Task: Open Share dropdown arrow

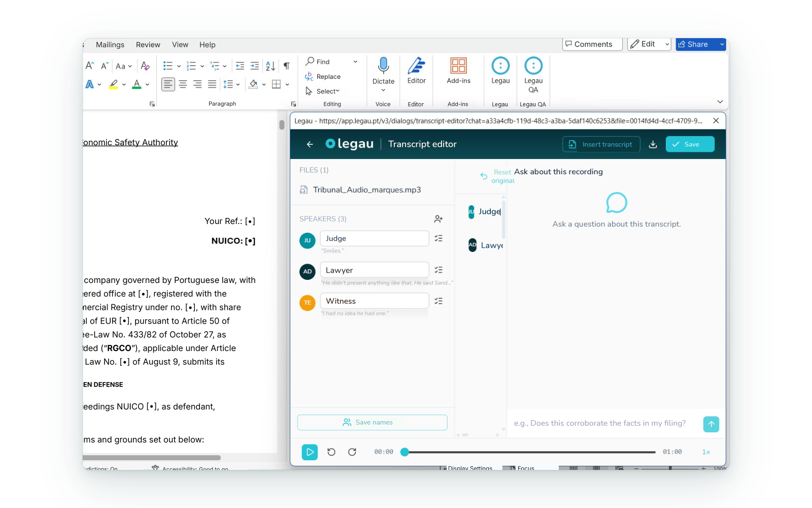Action: 722,45
